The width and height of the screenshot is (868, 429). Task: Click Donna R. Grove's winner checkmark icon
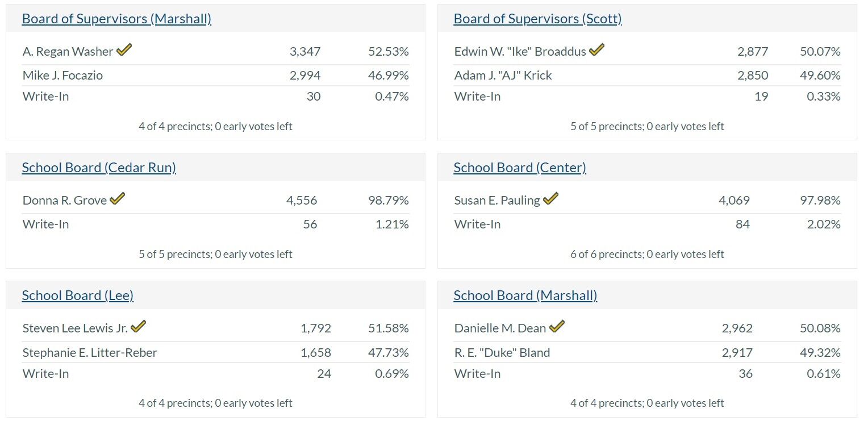117,199
